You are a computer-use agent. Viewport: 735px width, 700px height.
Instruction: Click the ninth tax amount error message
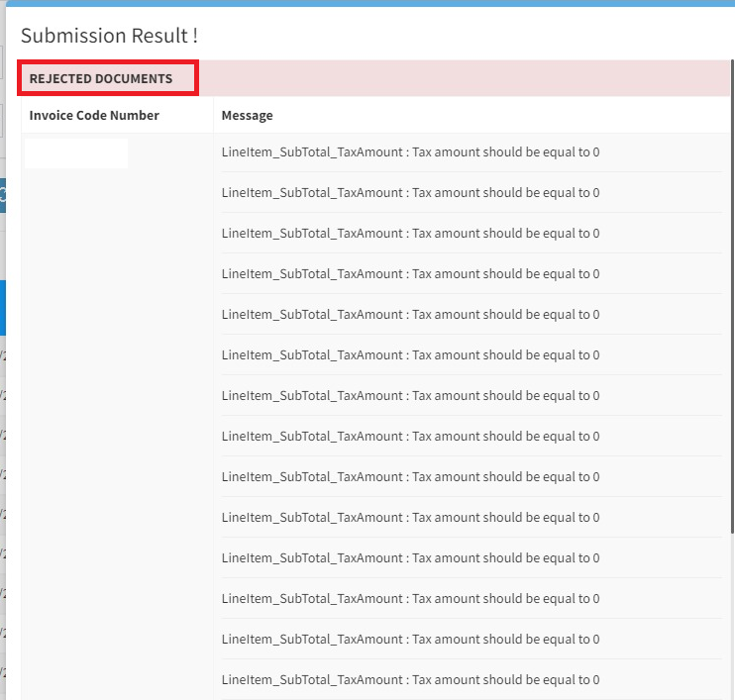tap(410, 477)
